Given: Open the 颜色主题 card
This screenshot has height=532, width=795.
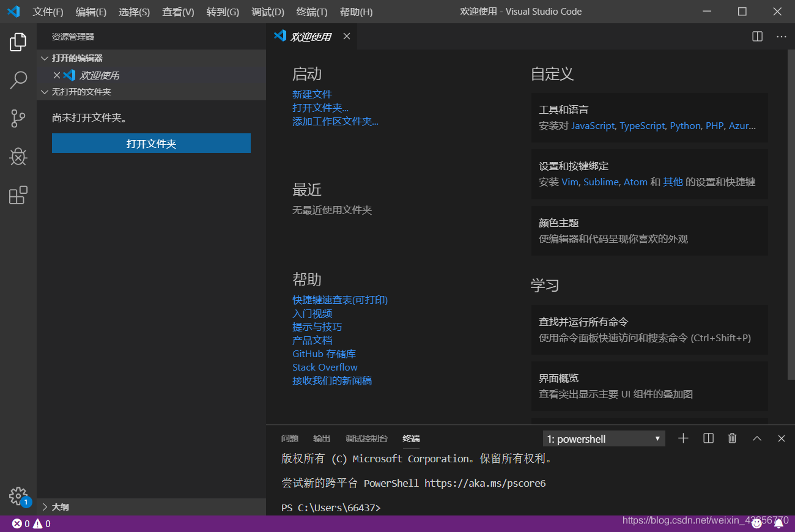Looking at the screenshot, I should [649, 231].
